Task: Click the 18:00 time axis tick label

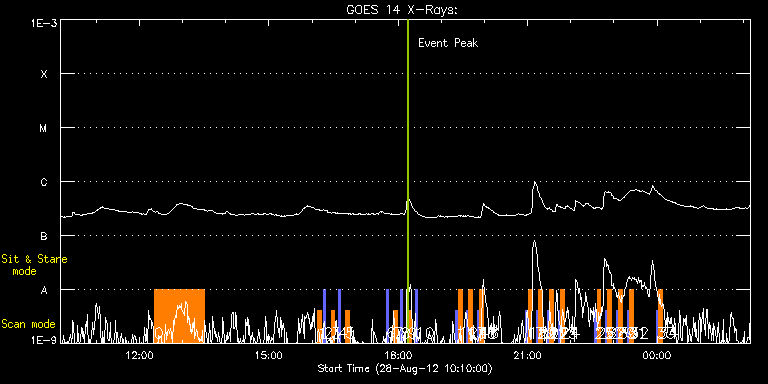Action: (x=398, y=355)
